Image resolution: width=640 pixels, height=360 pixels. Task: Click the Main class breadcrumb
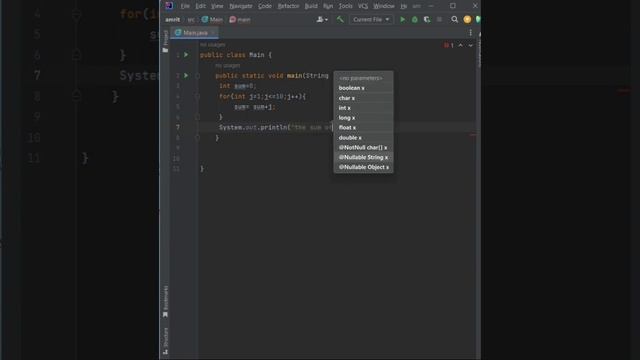click(x=212, y=20)
